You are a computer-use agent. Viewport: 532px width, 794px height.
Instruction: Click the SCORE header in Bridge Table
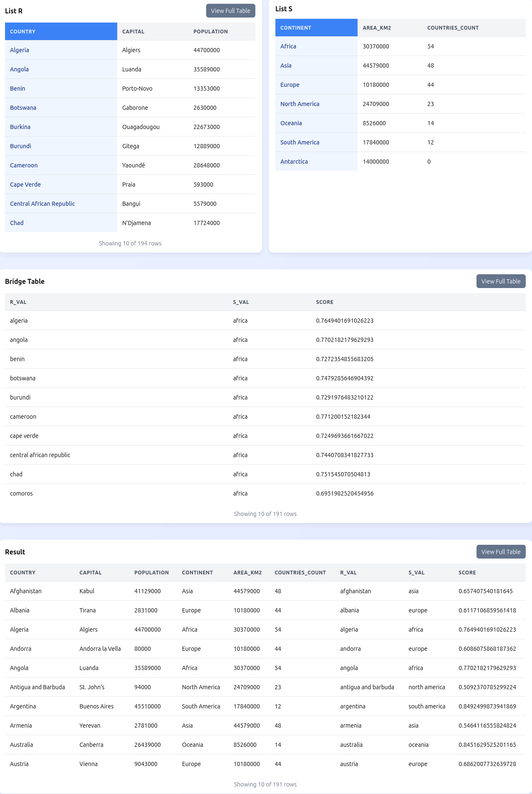(325, 302)
